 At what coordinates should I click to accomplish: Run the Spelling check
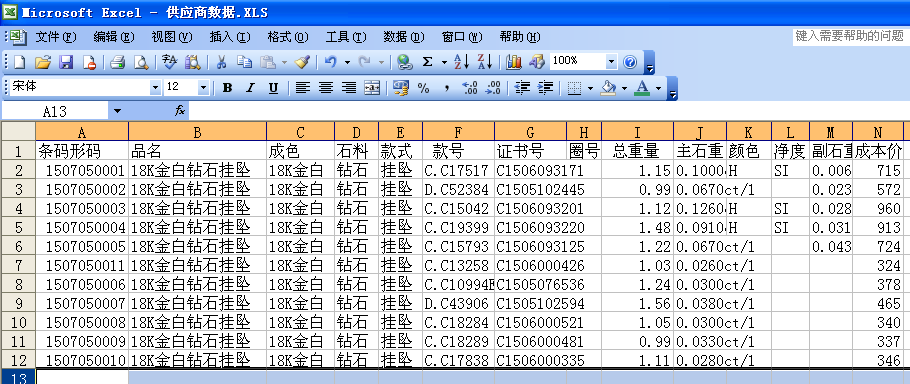169,62
